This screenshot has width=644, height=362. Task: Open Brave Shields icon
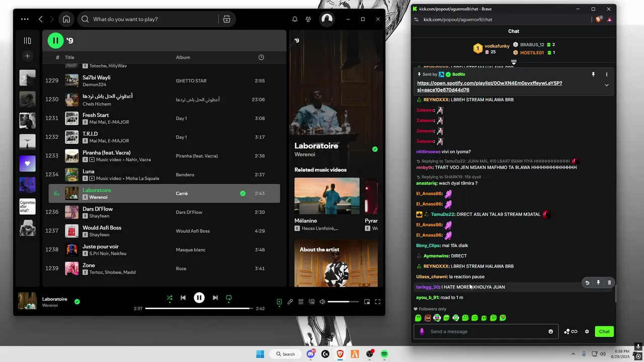pyautogui.click(x=599, y=20)
